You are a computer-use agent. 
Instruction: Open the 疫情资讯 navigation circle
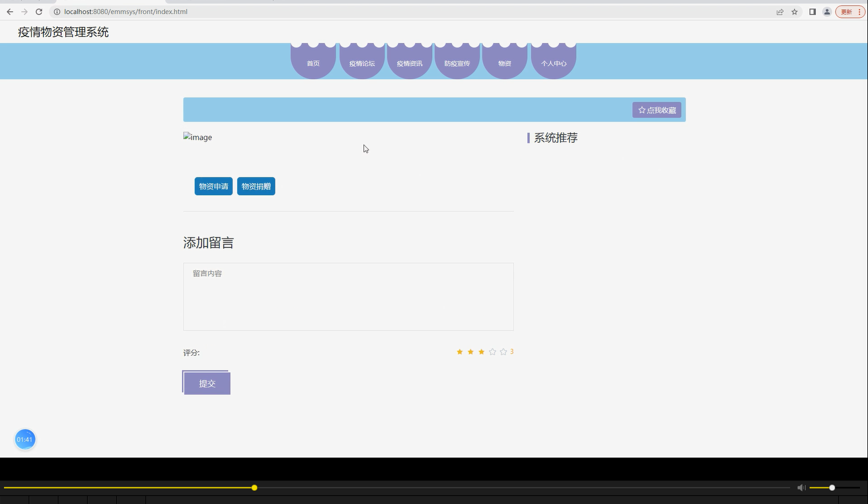tap(409, 63)
